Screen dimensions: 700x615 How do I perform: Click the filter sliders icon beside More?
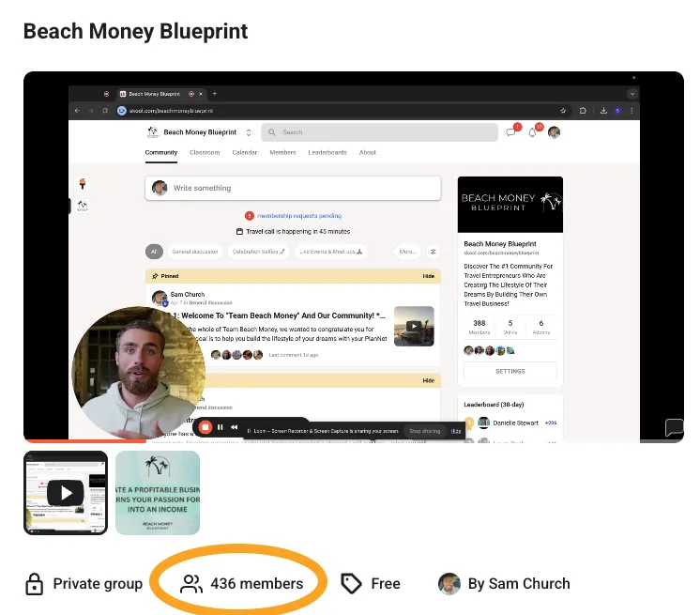(433, 252)
